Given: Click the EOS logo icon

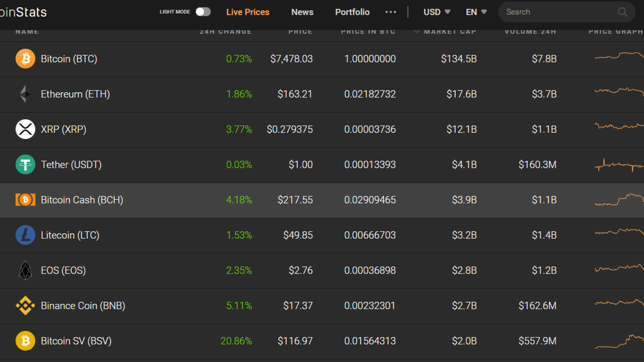Looking at the screenshot, I should coord(25,270).
